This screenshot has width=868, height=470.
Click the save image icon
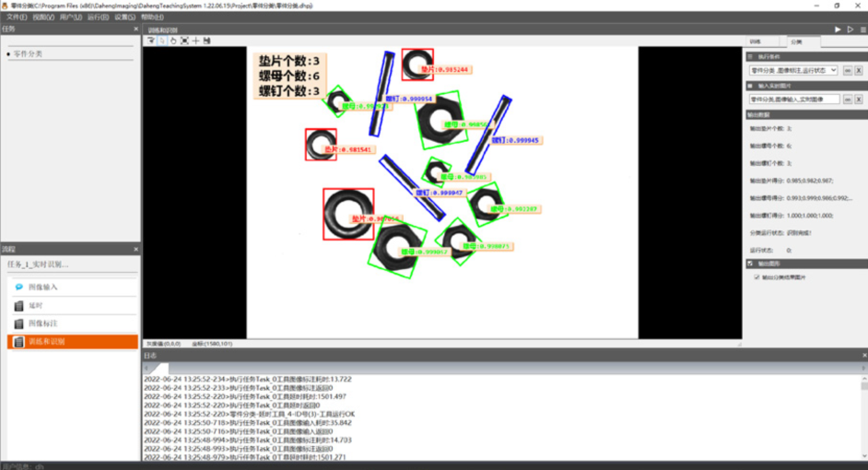(207, 41)
